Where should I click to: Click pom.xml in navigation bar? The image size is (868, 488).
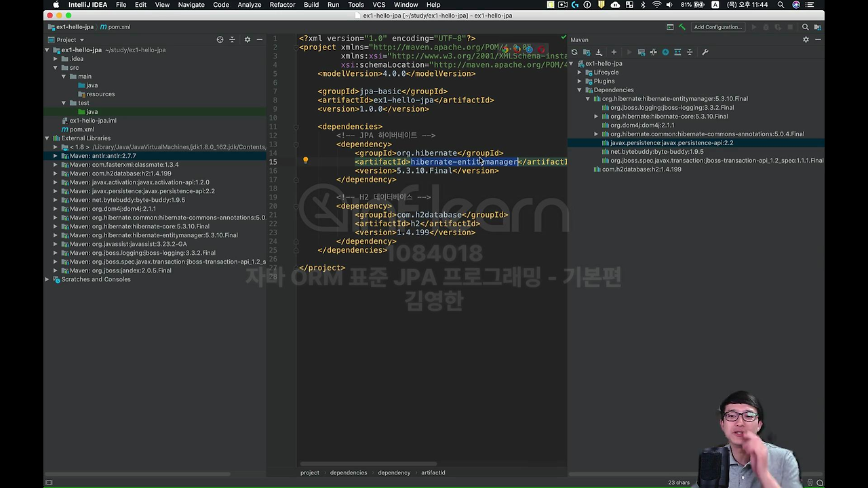115,27
